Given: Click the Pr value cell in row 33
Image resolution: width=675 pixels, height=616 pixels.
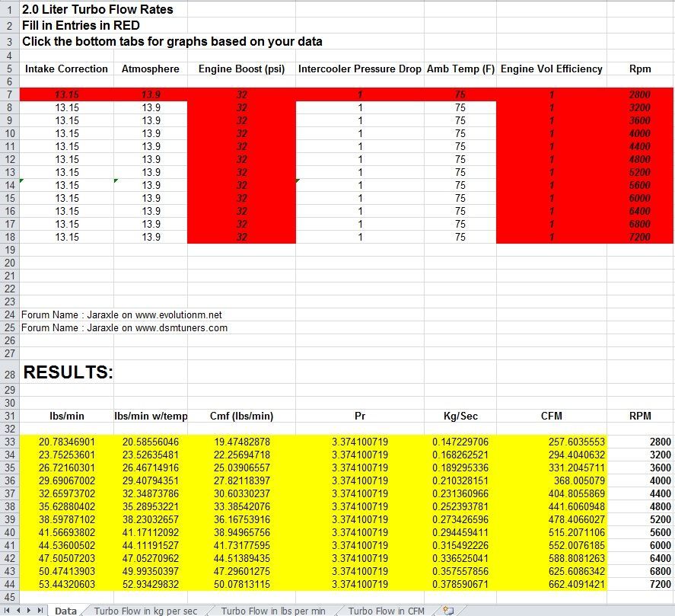Looking at the screenshot, I should [x=360, y=442].
